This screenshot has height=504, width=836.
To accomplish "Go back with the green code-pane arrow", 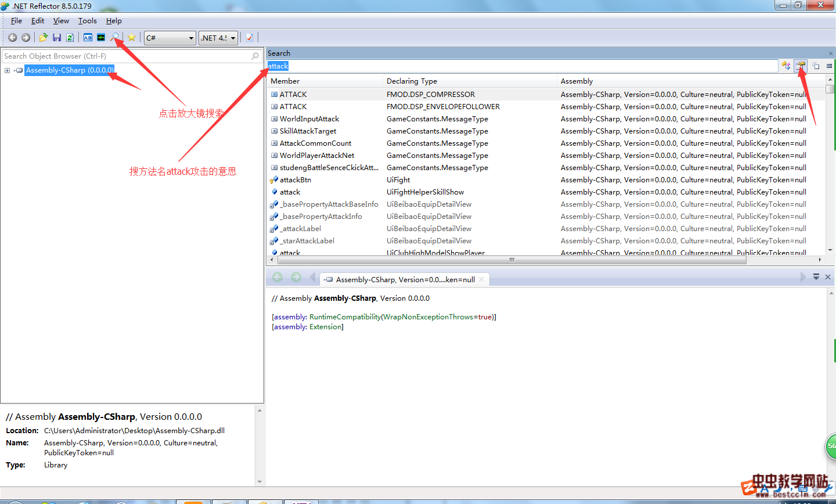I will (x=278, y=278).
